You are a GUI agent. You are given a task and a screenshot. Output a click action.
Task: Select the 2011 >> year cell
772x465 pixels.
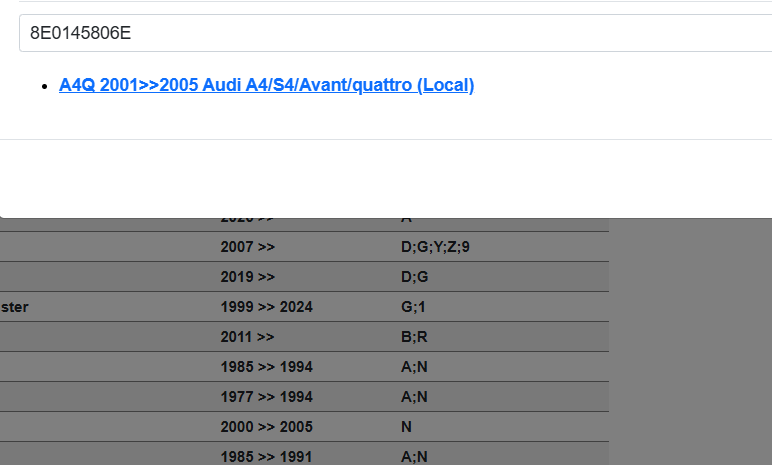coord(248,337)
